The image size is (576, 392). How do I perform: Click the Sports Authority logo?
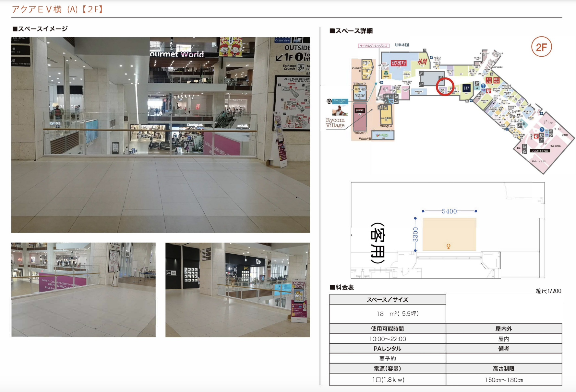[398, 63]
